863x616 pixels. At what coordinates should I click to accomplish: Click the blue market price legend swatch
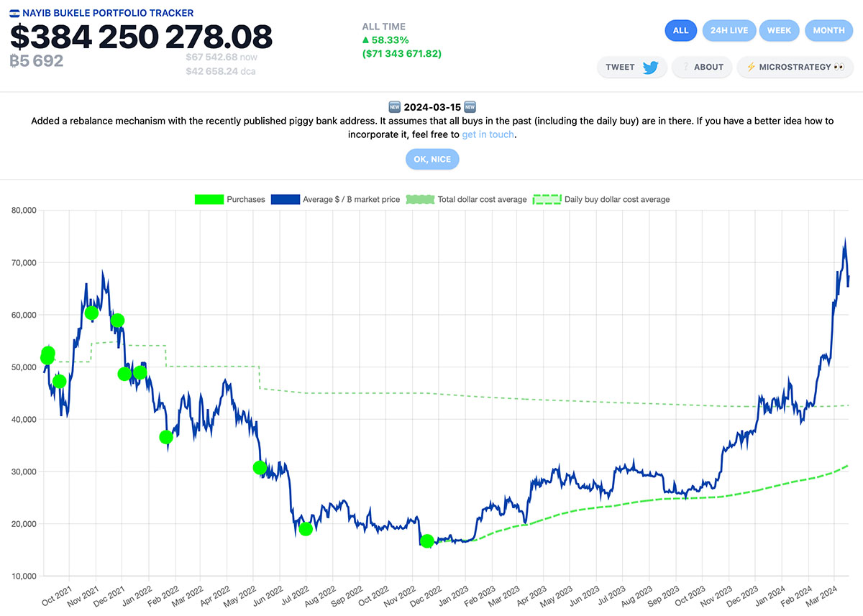286,199
